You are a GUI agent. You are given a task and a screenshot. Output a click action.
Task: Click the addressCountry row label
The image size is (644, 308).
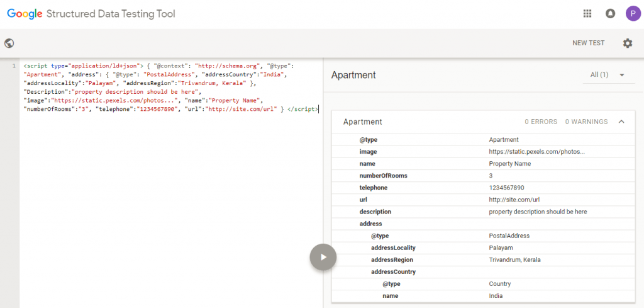click(393, 272)
